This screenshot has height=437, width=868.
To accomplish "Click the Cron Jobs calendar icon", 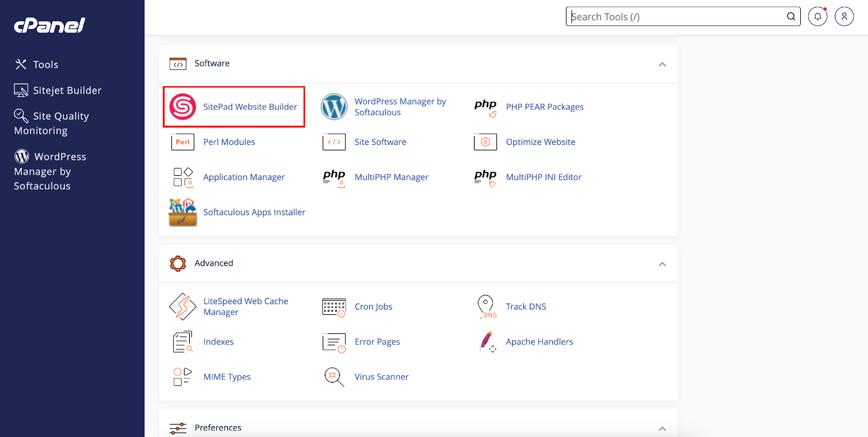I will [x=334, y=307].
